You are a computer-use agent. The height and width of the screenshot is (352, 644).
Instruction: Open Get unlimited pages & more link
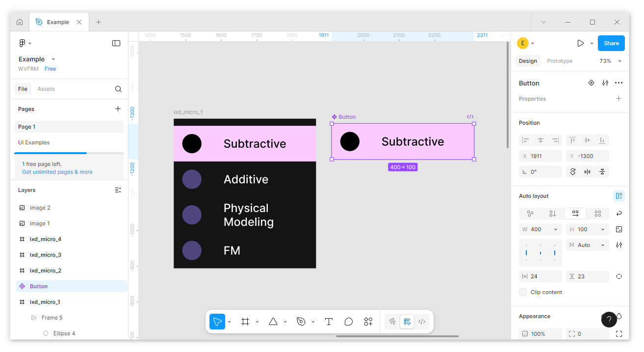click(x=57, y=172)
